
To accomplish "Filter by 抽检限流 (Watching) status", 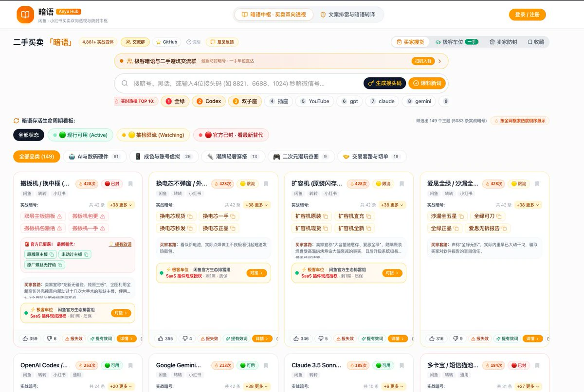I will pyautogui.click(x=153, y=135).
